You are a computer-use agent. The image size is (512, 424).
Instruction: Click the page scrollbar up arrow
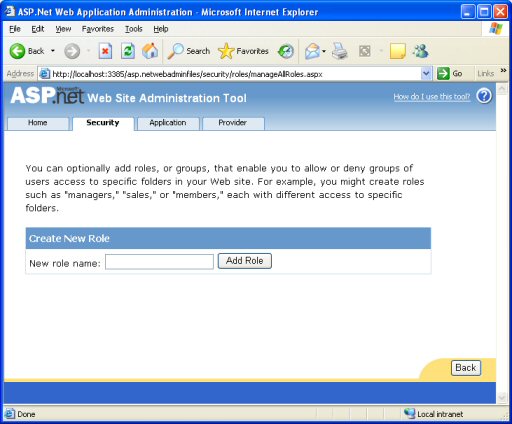(x=501, y=89)
